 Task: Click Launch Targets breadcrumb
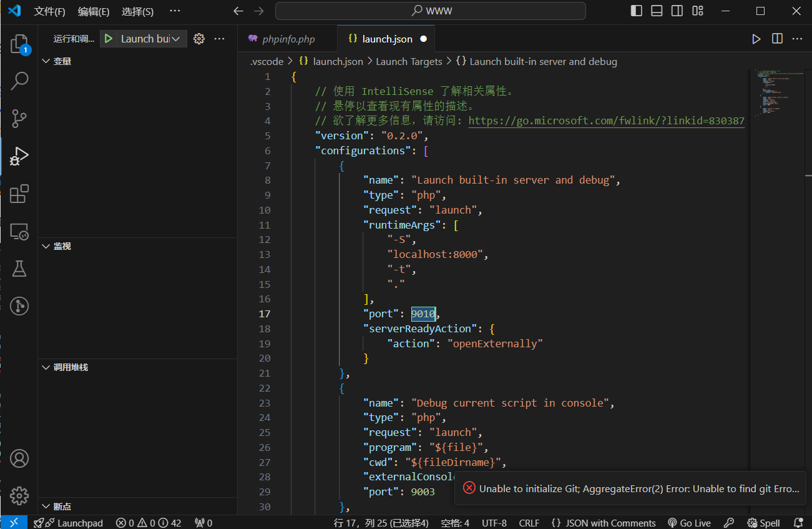[409, 61]
